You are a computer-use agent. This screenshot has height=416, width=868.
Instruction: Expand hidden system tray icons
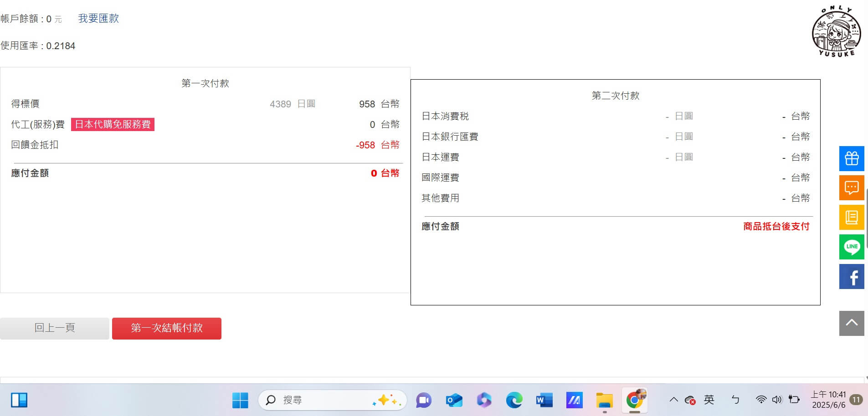tap(673, 400)
